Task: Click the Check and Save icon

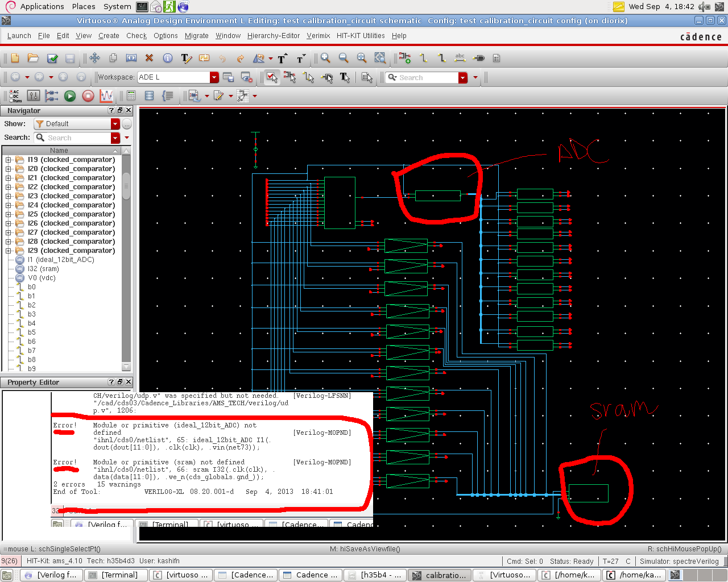Action: pyautogui.click(x=52, y=59)
